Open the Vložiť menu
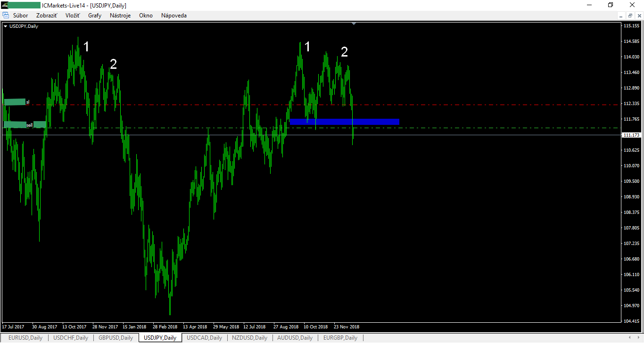The image size is (644, 343). [x=73, y=16]
